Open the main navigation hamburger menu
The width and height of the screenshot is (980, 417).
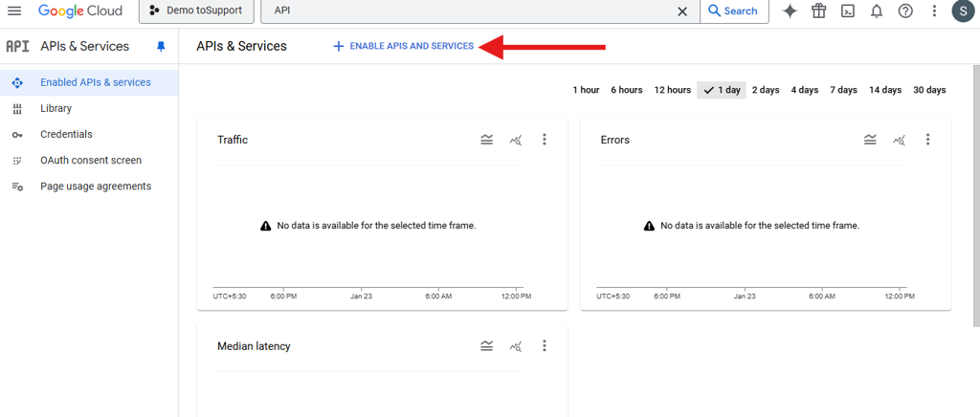pos(13,11)
